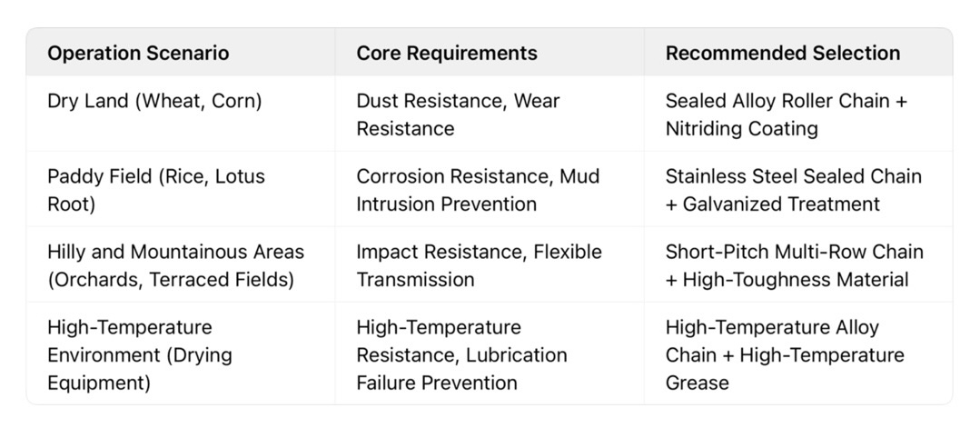Click the words Nitriding Coating
The width and height of the screenshot is (980, 428).
coord(741,128)
